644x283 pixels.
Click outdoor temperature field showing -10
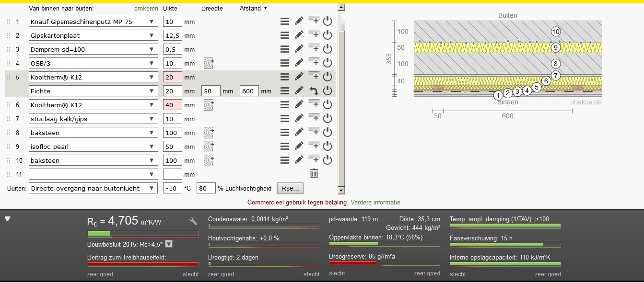[173, 188]
